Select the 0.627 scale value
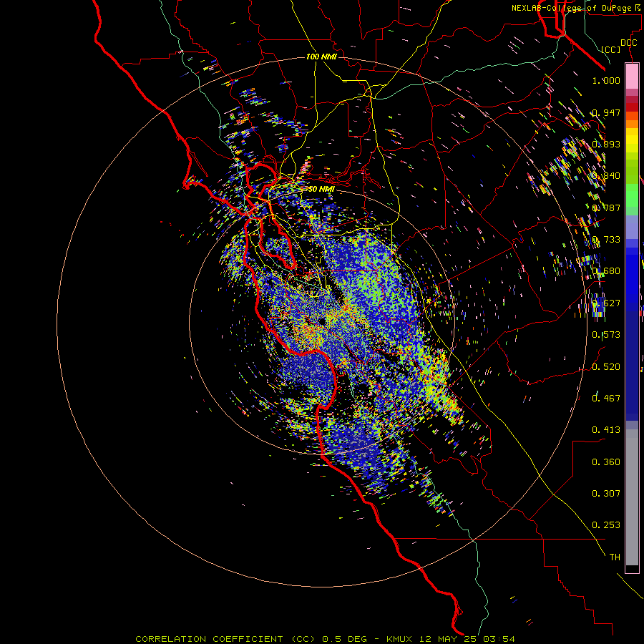The height and width of the screenshot is (644, 644). click(x=606, y=303)
